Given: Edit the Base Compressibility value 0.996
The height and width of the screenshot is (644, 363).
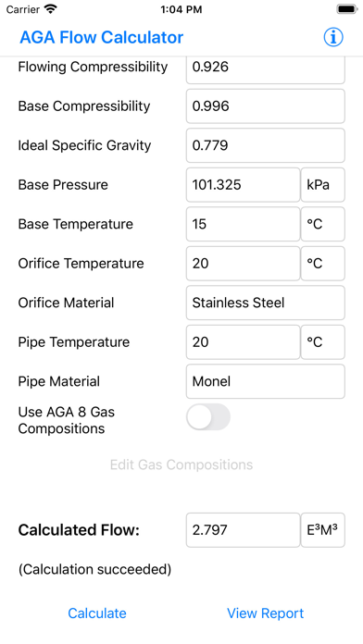Looking at the screenshot, I should (266, 106).
